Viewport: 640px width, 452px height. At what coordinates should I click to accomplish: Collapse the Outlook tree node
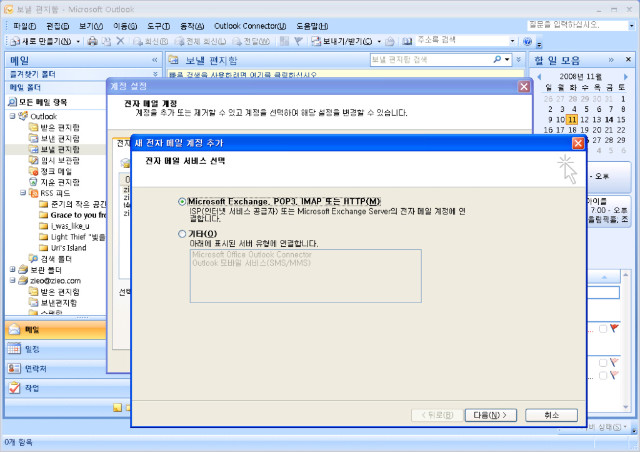pyautogui.click(x=13, y=116)
